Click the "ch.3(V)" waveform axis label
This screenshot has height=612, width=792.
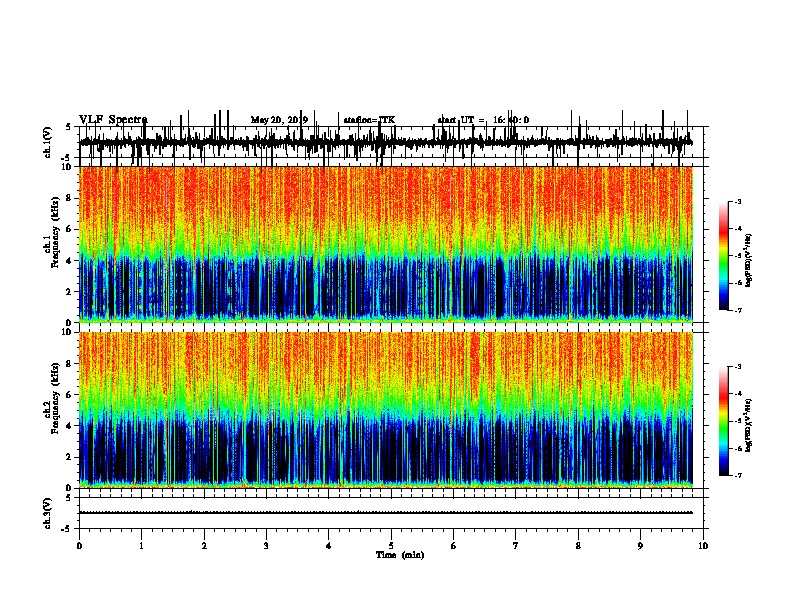[48, 513]
